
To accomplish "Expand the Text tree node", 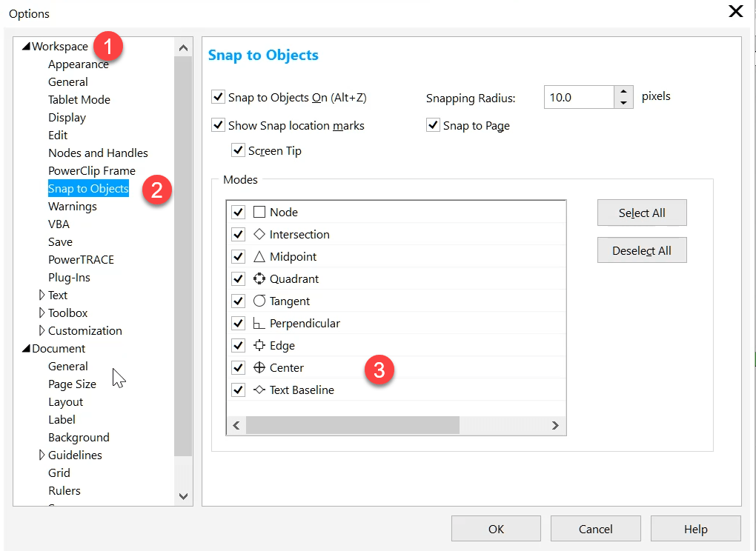I will 42,295.
